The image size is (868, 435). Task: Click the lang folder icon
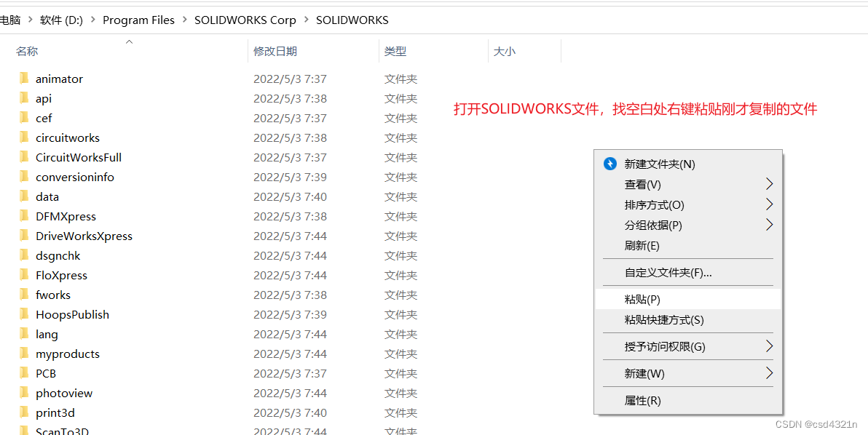24,334
